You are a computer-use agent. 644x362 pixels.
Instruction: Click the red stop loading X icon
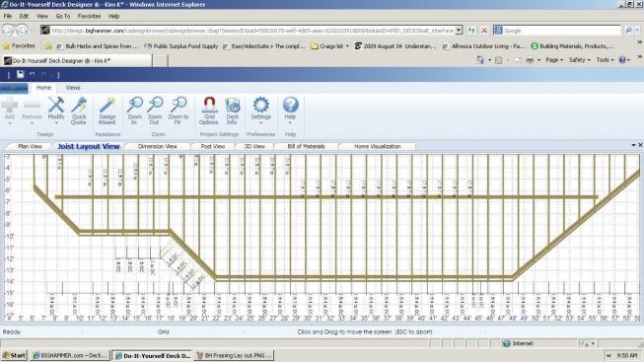point(484,31)
